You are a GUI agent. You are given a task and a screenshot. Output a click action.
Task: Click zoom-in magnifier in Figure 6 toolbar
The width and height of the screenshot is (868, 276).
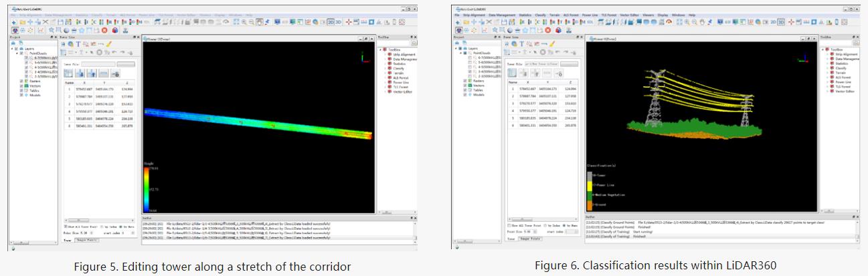coord(687,22)
